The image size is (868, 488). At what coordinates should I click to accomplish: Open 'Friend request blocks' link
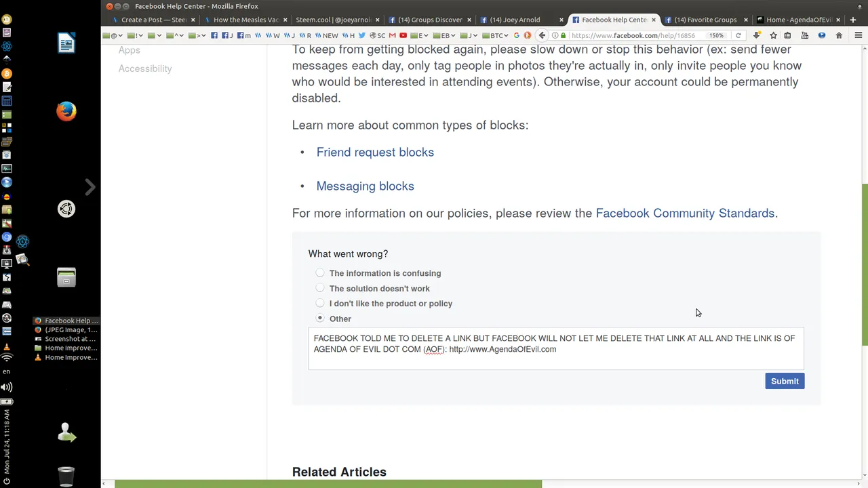[375, 152]
